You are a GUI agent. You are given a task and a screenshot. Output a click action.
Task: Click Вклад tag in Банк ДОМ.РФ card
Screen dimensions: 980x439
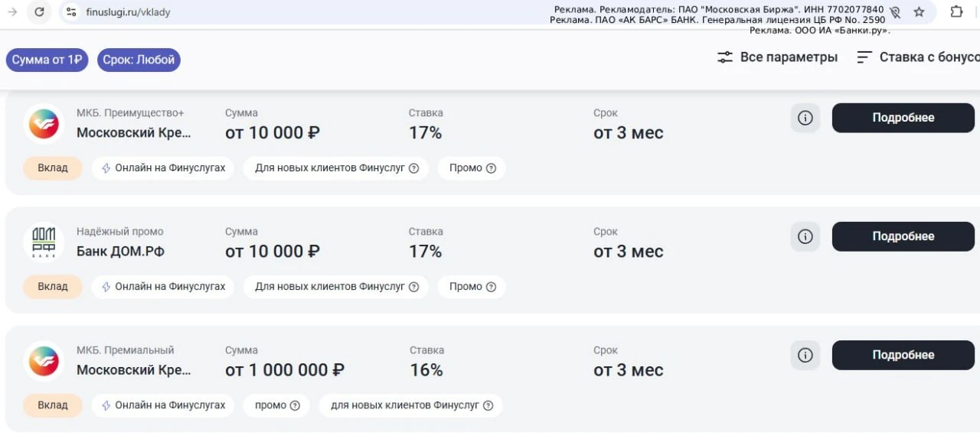click(x=53, y=287)
